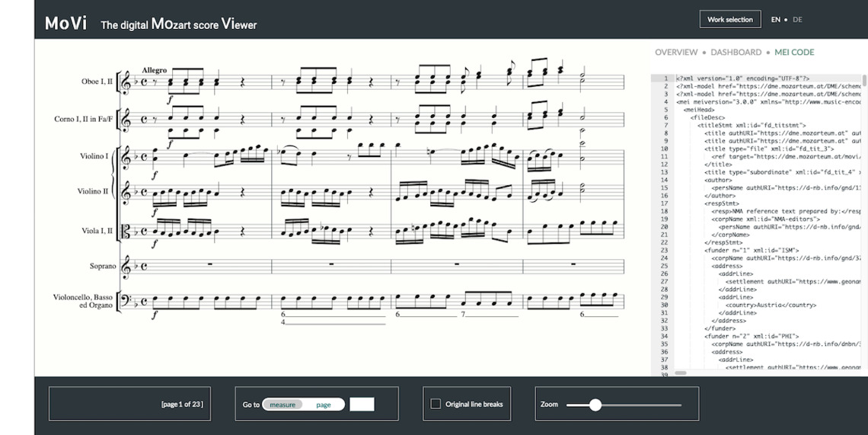The height and width of the screenshot is (435, 868).
Task: Click the 'Oboe I, II' staff label
Action: point(97,82)
